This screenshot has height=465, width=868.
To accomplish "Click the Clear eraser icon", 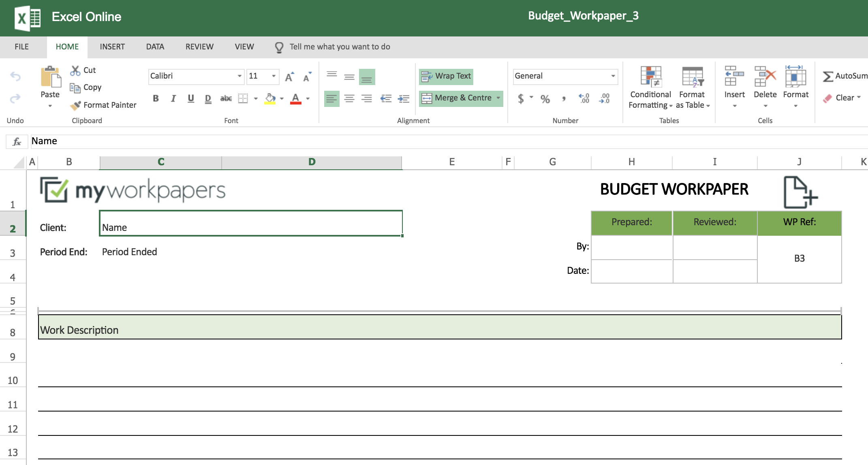I will point(827,98).
